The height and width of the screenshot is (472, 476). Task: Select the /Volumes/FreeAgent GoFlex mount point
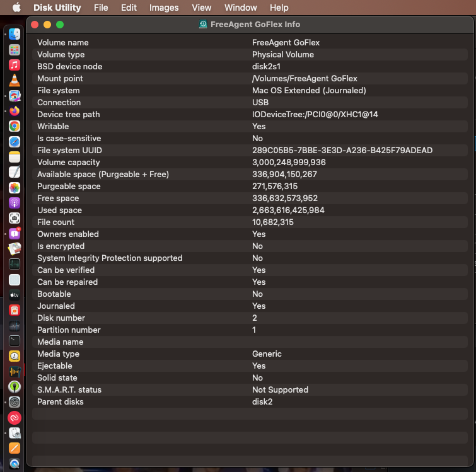305,79
